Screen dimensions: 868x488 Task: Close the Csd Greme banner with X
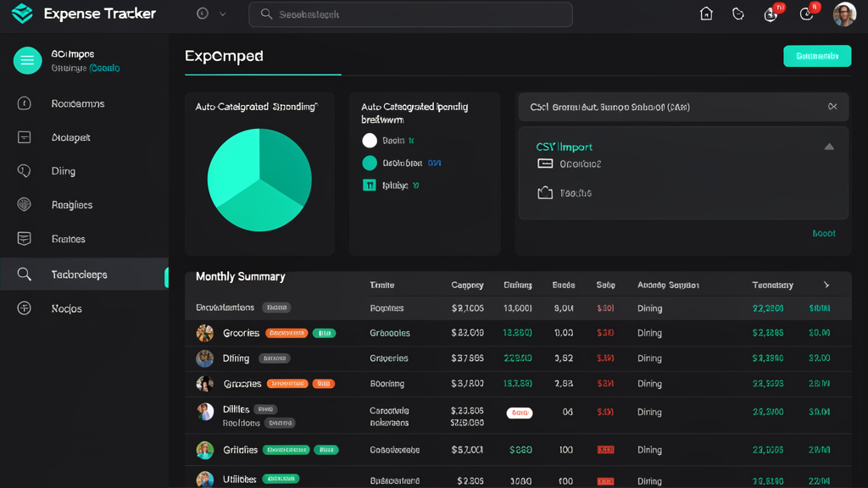pos(832,107)
